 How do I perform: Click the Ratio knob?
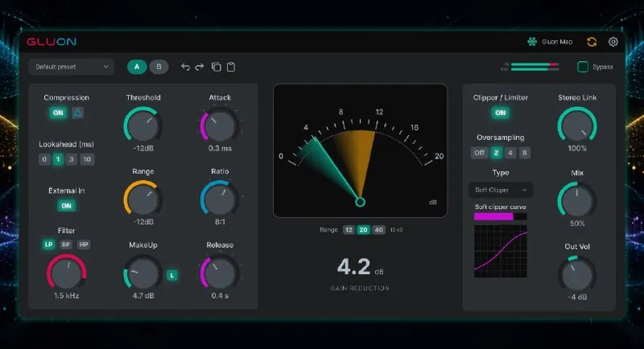click(220, 199)
